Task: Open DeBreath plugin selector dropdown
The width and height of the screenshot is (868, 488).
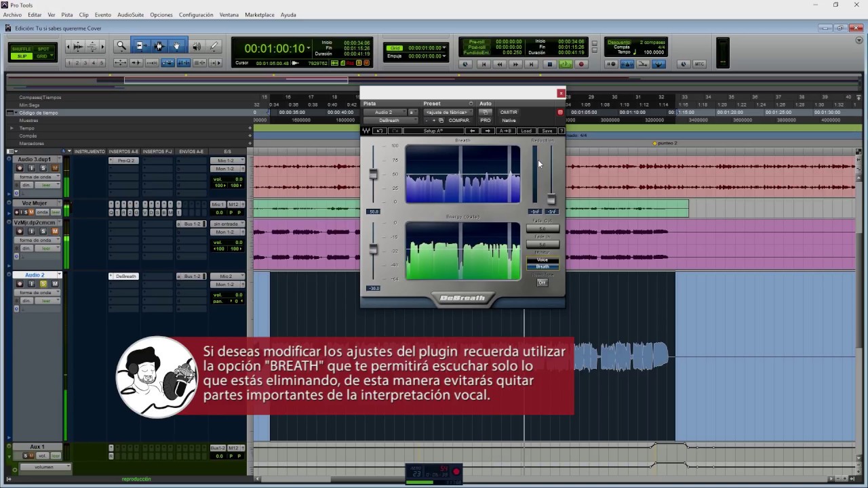Action: [x=389, y=121]
